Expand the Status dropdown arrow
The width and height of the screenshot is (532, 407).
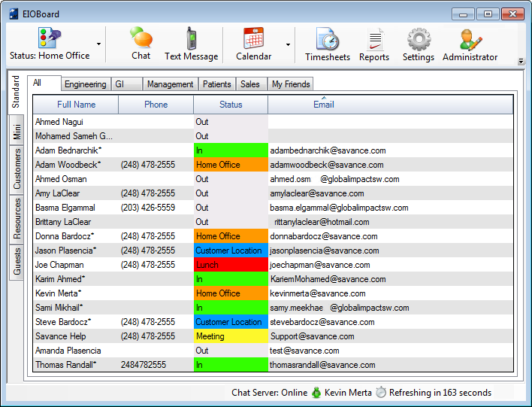click(99, 45)
